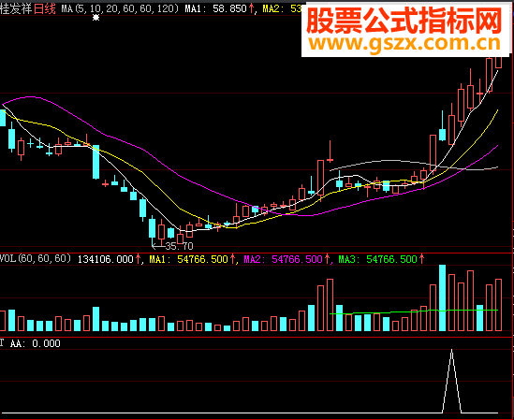Image resolution: width=514 pixels, height=420 pixels.
Task: Click the red arrow after volume 134106.000
Action: click(x=139, y=259)
